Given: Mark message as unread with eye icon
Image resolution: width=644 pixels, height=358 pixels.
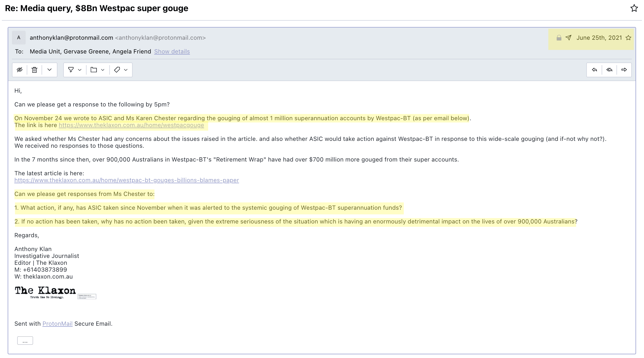Looking at the screenshot, I should (x=20, y=70).
